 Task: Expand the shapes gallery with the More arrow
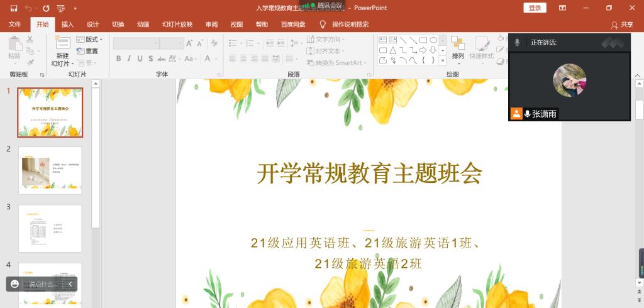point(442,61)
